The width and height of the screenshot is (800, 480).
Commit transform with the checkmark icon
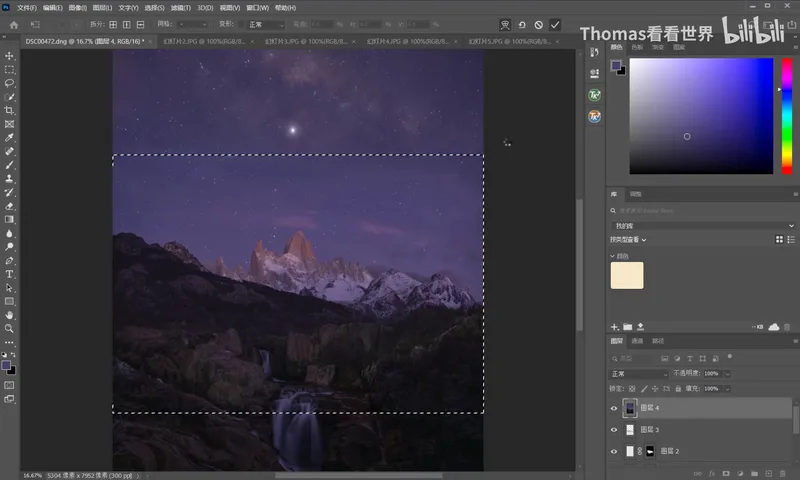pyautogui.click(x=555, y=24)
